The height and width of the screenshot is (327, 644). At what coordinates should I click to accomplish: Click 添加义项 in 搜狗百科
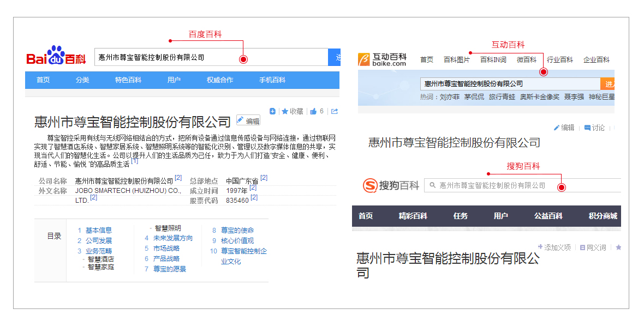554,247
